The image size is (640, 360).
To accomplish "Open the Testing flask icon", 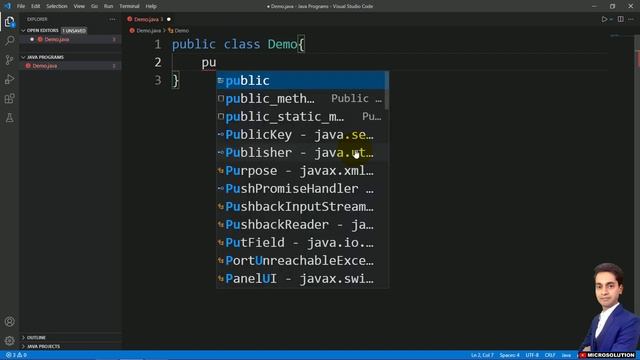I will pyautogui.click(x=9, y=118).
